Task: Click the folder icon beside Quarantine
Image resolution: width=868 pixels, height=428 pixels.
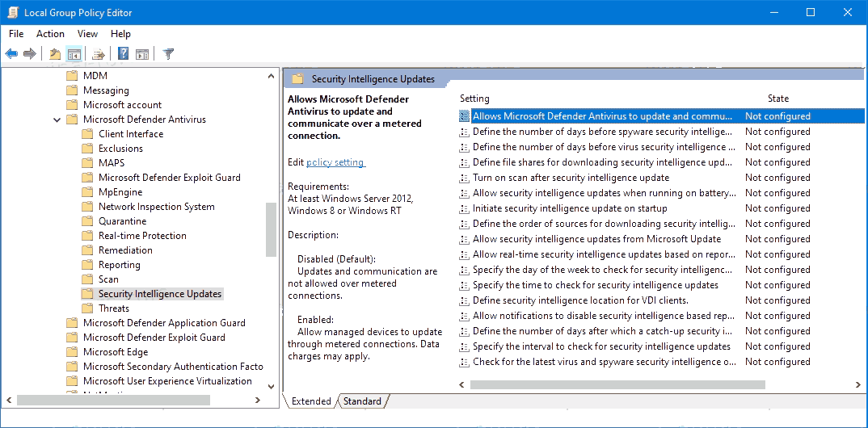Action: [x=87, y=221]
